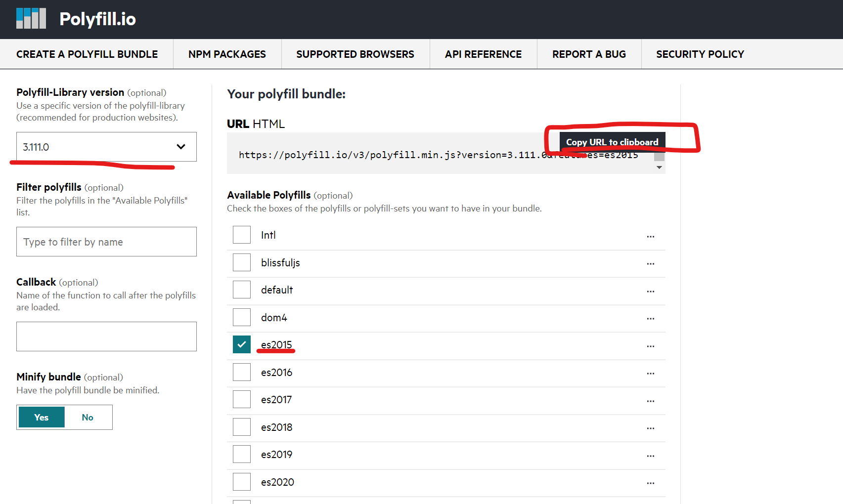Click the Callback heading
The width and height of the screenshot is (843, 504).
[36, 282]
